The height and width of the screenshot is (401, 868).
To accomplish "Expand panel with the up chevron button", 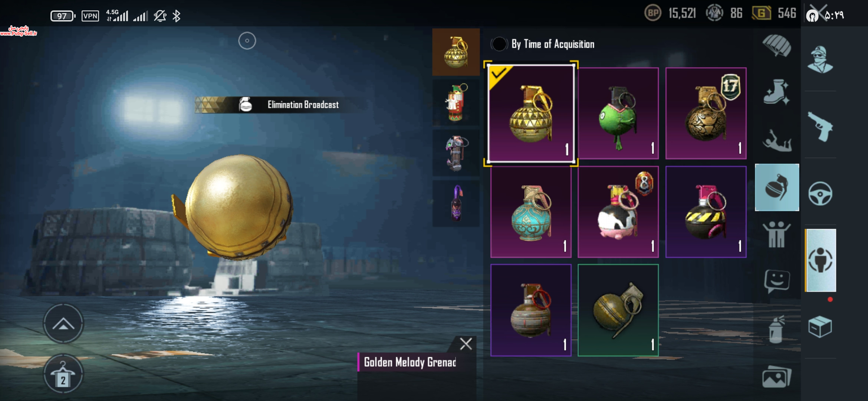I will pos(63,324).
